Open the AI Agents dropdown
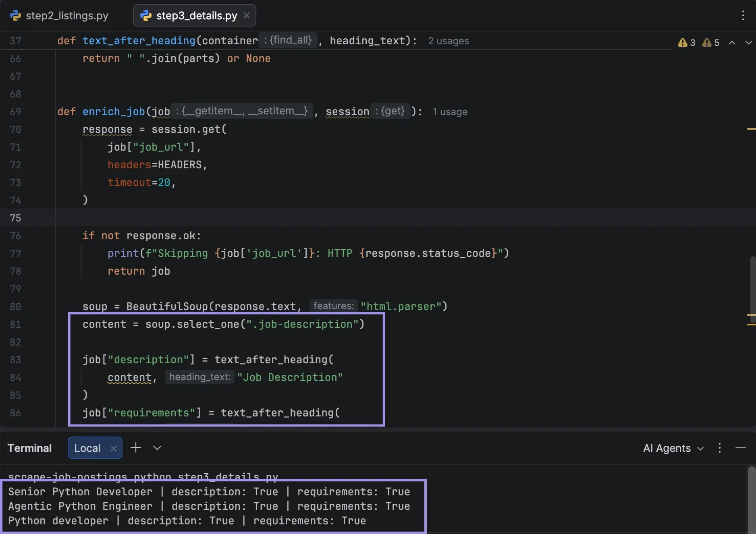This screenshot has width=756, height=534. click(x=673, y=448)
